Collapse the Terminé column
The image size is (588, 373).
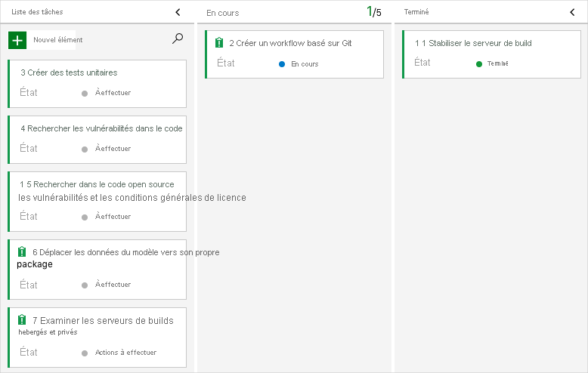pyautogui.click(x=572, y=12)
